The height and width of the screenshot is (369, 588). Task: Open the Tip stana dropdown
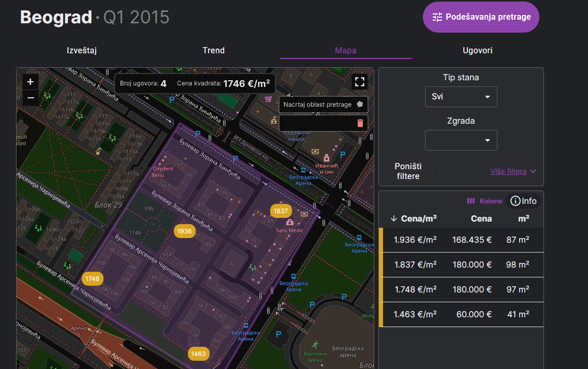pos(461,97)
